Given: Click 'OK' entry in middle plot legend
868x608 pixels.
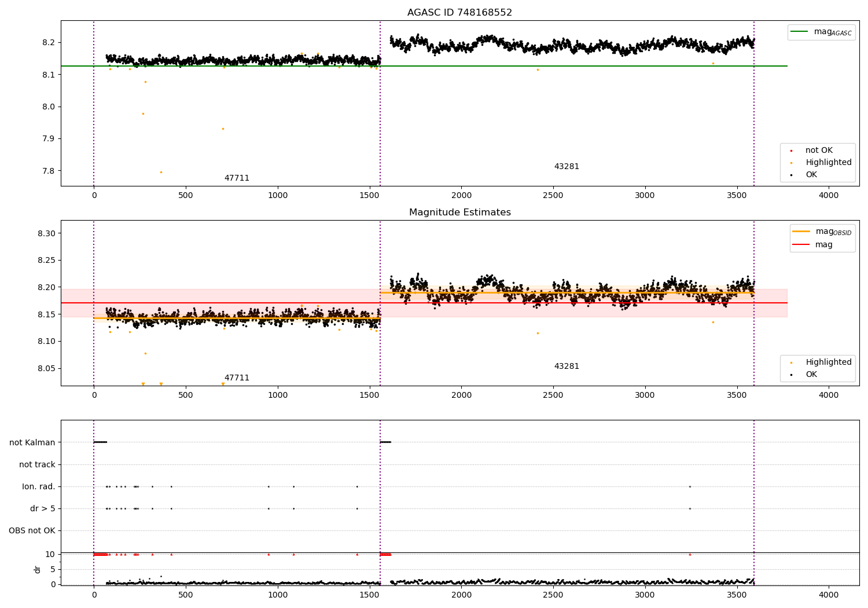Looking at the screenshot, I should 811,375.
